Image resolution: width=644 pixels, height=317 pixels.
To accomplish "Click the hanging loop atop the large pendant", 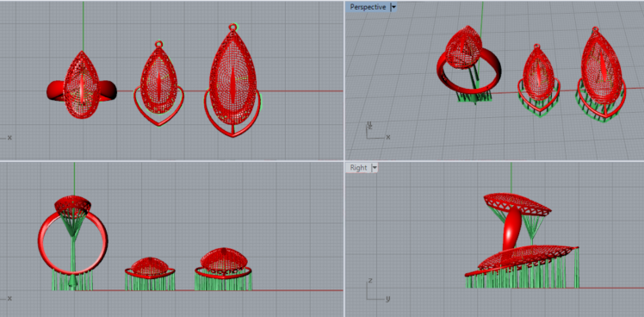I will [232, 28].
